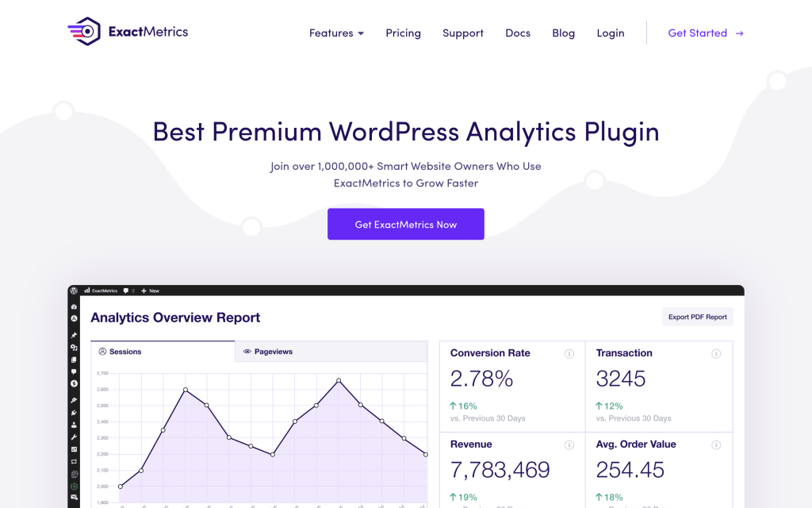Click the Export PDF Report button
The width and height of the screenshot is (812, 508).
point(698,317)
